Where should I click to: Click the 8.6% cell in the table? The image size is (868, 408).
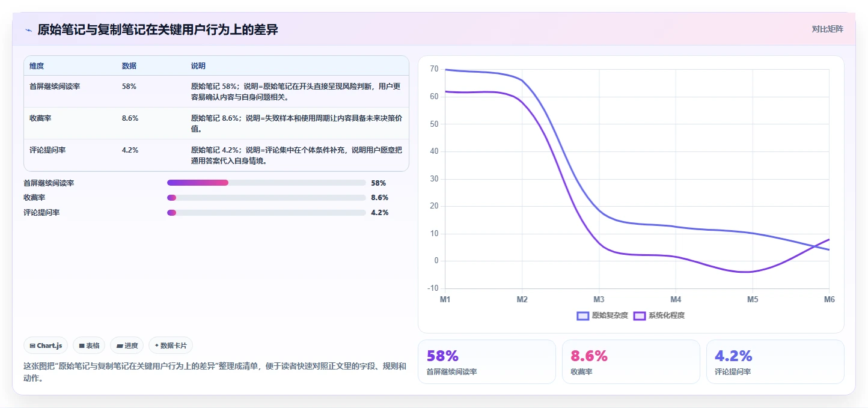[130, 118]
